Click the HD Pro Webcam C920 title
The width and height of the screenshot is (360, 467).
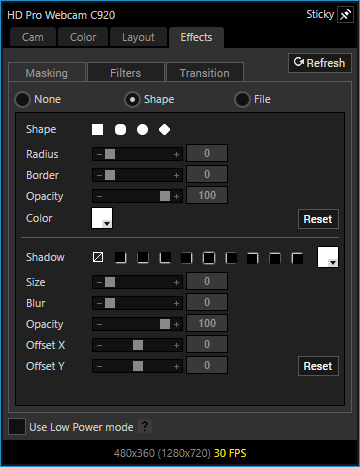click(x=61, y=15)
